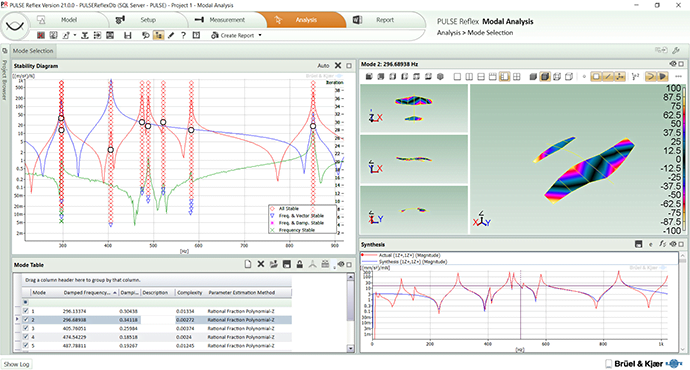Viewport: 690px width, 370px height.
Task: Expand the Create Report dropdown arrow
Action: [x=260, y=35]
